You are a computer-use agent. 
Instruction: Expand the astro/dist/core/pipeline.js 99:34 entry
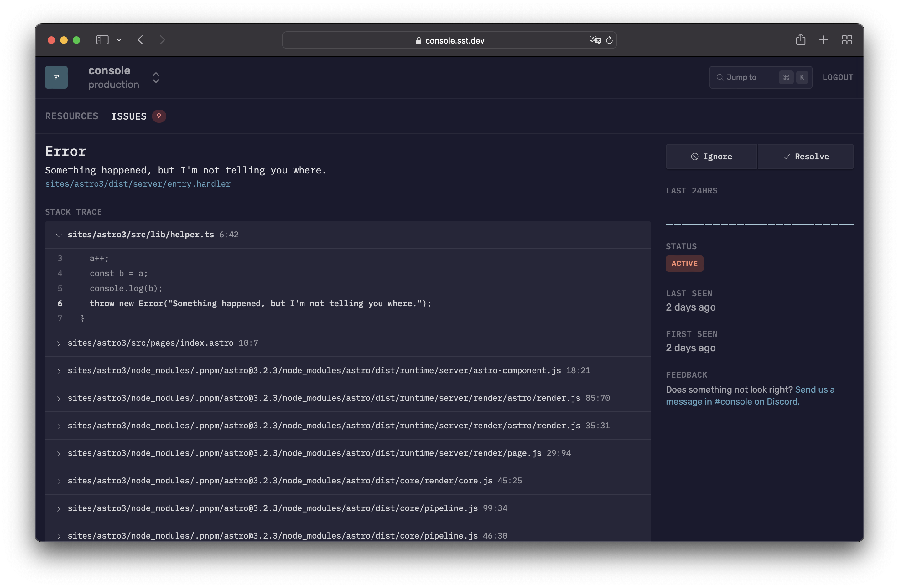coord(58,508)
